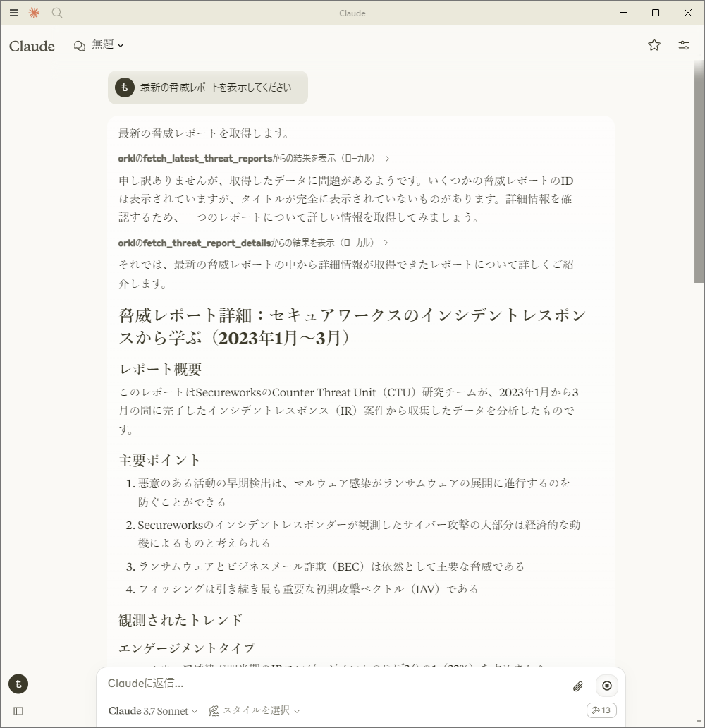This screenshot has width=705, height=728.
Task: Click the user avatar in the message bubble
Action: (124, 87)
